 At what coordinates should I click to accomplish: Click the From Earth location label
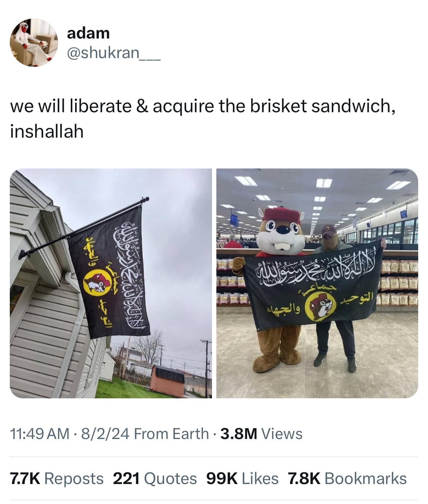(171, 434)
